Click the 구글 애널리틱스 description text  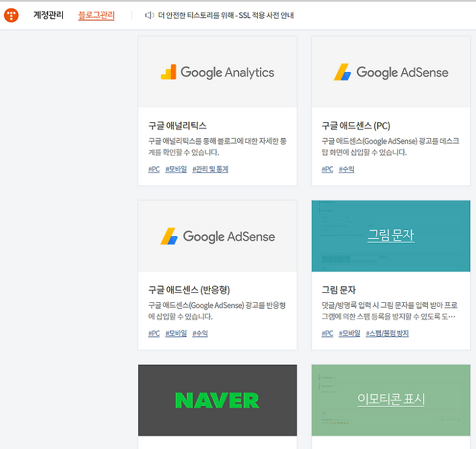click(218, 147)
